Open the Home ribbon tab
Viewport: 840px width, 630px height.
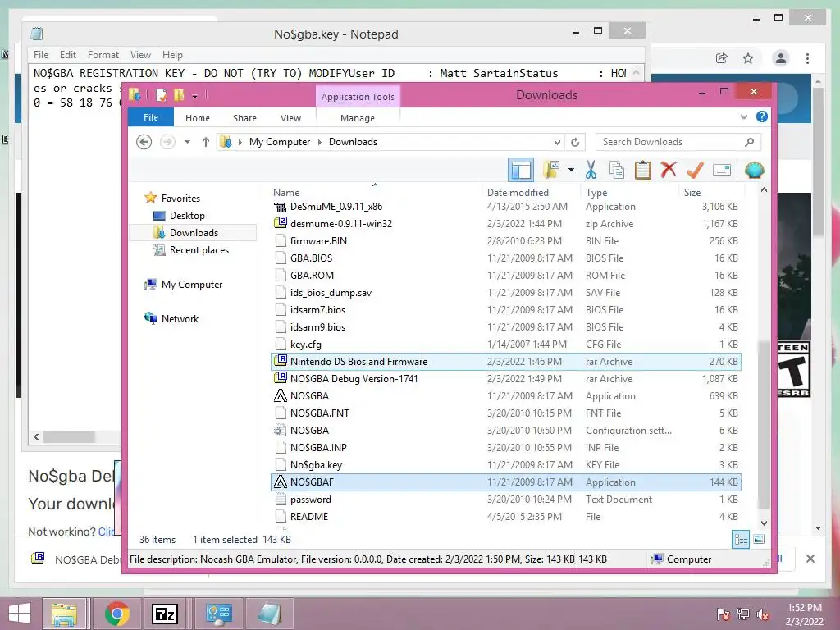click(198, 118)
